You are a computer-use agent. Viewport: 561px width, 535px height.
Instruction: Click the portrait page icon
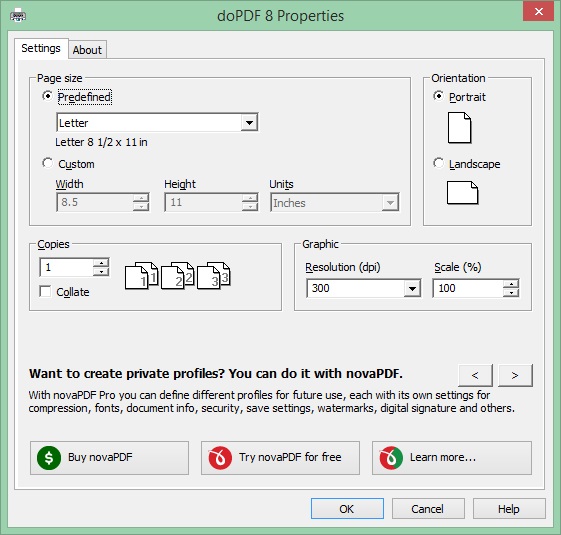[459, 128]
